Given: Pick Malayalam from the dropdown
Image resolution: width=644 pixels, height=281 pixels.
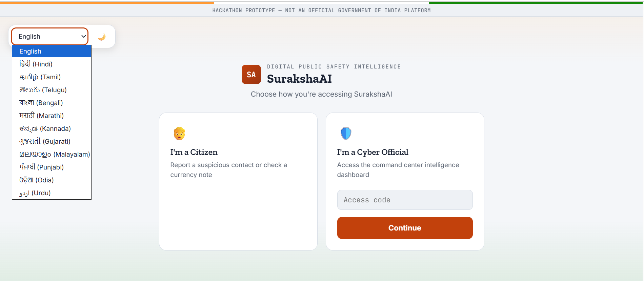Looking at the screenshot, I should point(52,154).
